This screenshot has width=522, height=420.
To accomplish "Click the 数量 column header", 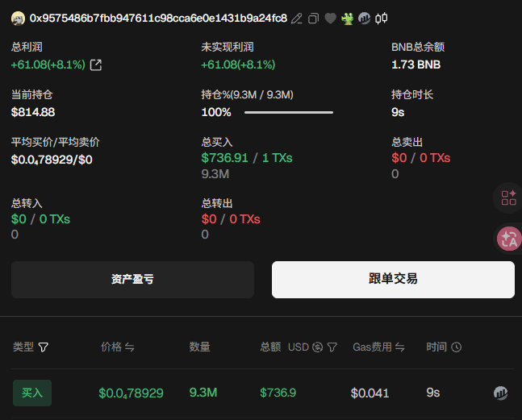I will (200, 347).
